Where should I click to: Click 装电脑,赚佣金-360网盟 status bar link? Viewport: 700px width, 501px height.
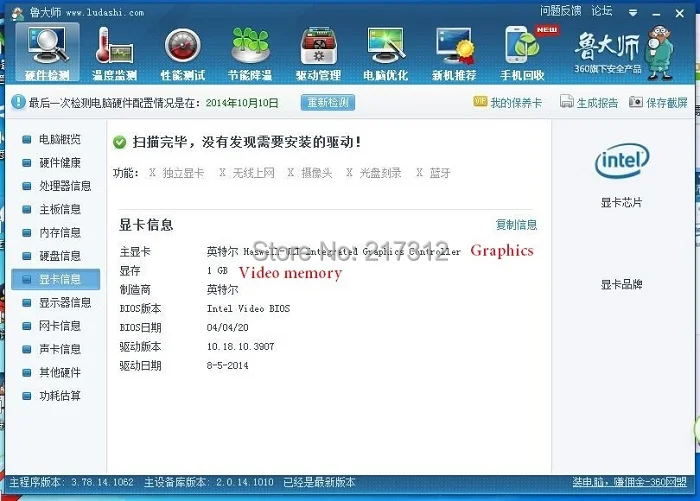(629, 482)
